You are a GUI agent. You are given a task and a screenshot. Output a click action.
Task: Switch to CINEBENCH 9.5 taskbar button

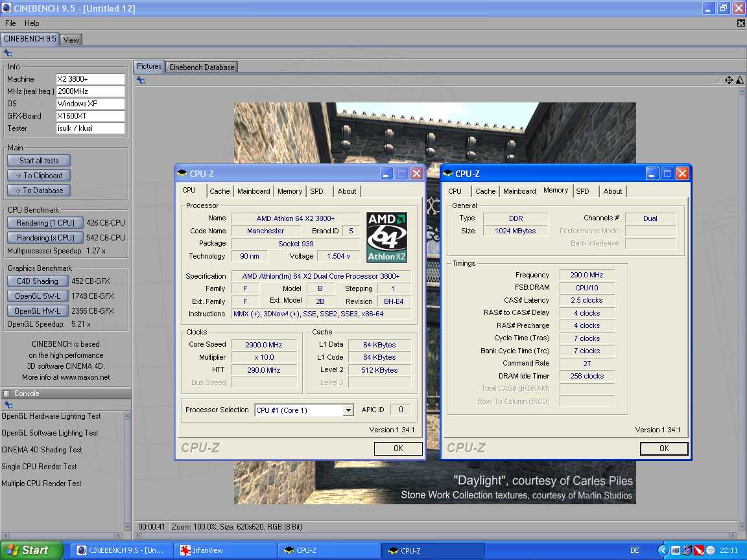click(x=121, y=550)
